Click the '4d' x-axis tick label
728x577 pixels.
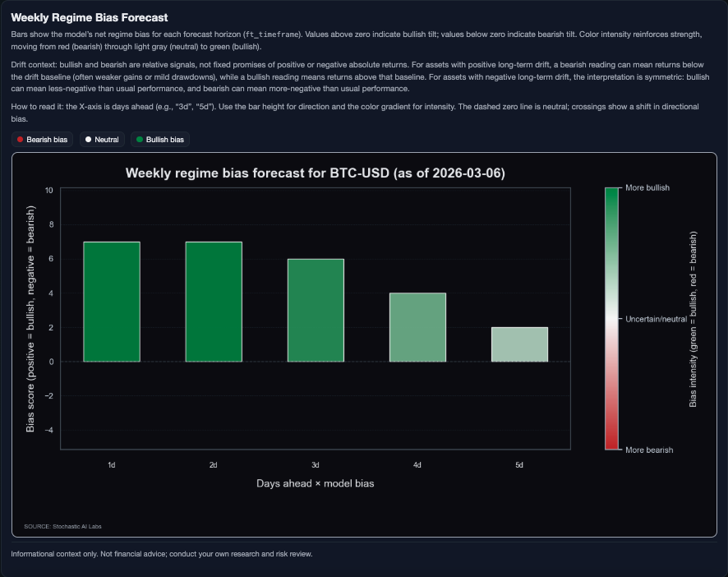click(417, 465)
